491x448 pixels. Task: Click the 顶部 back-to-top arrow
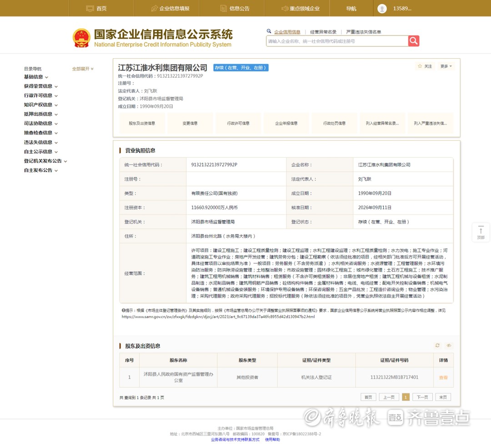click(481, 232)
